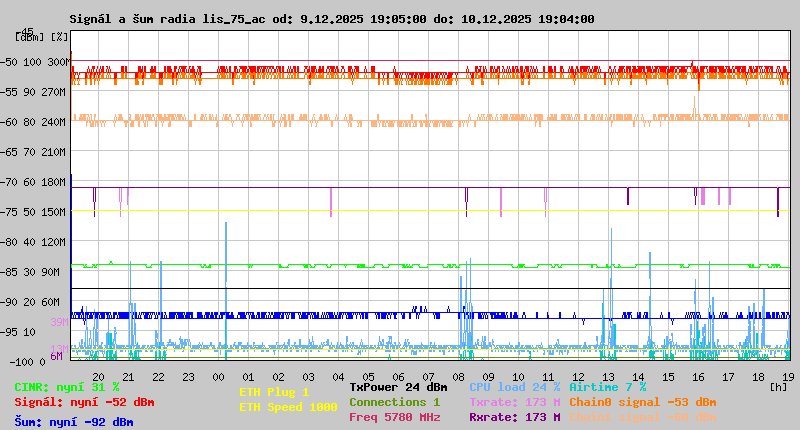Click the Freq 5780 MHz label

point(394,417)
